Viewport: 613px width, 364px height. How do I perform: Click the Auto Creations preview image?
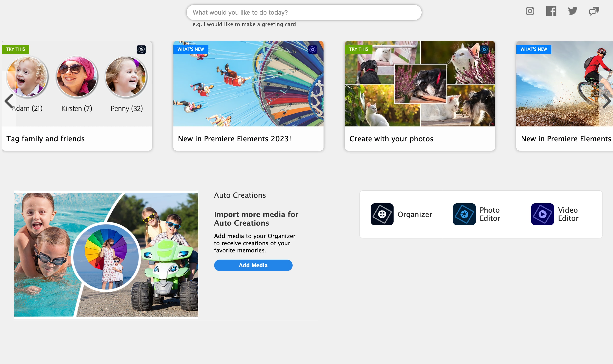coord(106,254)
